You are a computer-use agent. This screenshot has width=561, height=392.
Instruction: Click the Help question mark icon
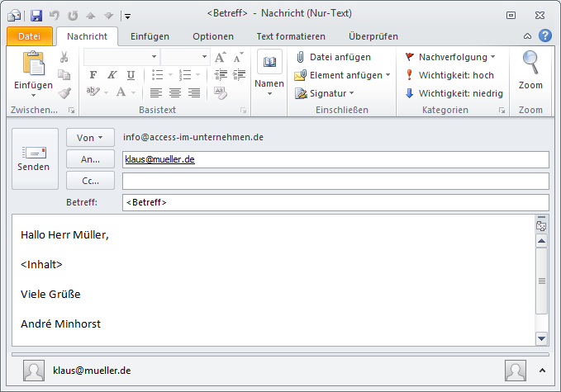(x=545, y=35)
